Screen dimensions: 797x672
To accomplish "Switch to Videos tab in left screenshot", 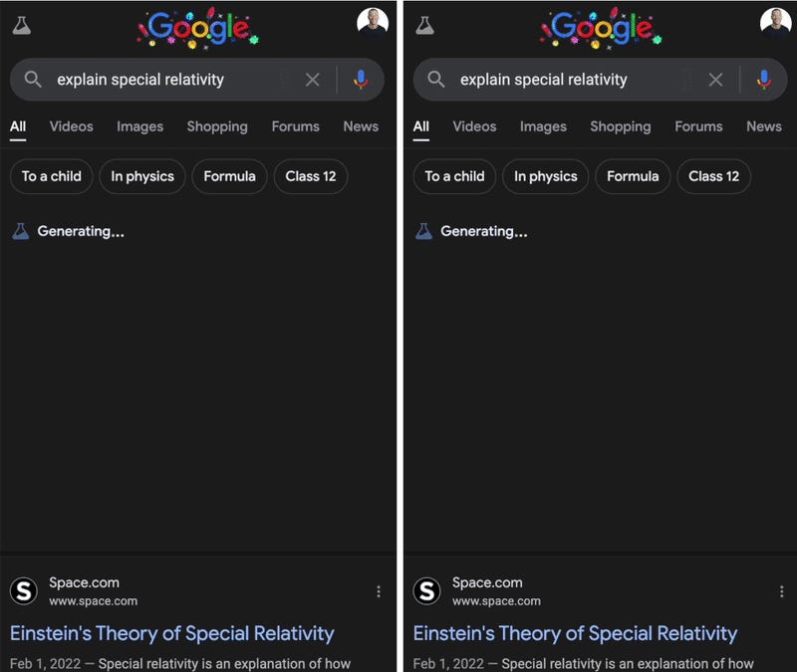I will pyautogui.click(x=71, y=126).
